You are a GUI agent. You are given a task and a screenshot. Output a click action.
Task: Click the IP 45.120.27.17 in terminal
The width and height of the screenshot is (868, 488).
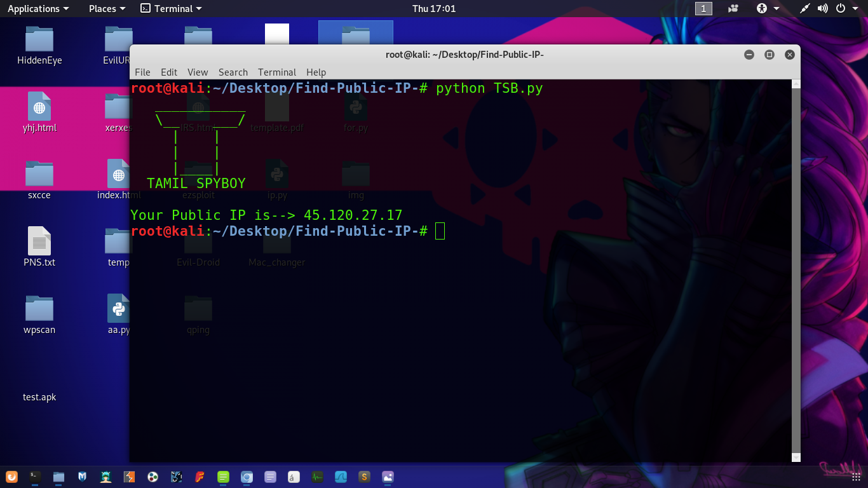coord(353,215)
